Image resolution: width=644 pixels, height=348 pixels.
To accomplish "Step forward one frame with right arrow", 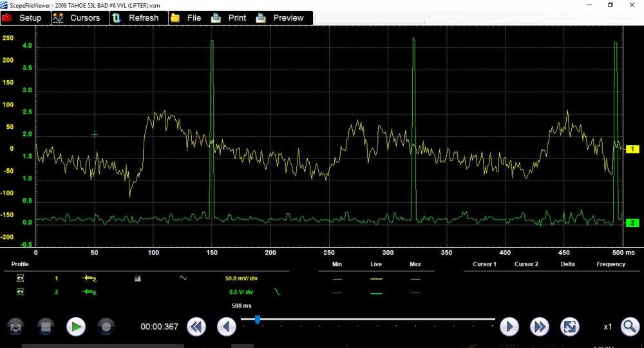I will pos(509,327).
